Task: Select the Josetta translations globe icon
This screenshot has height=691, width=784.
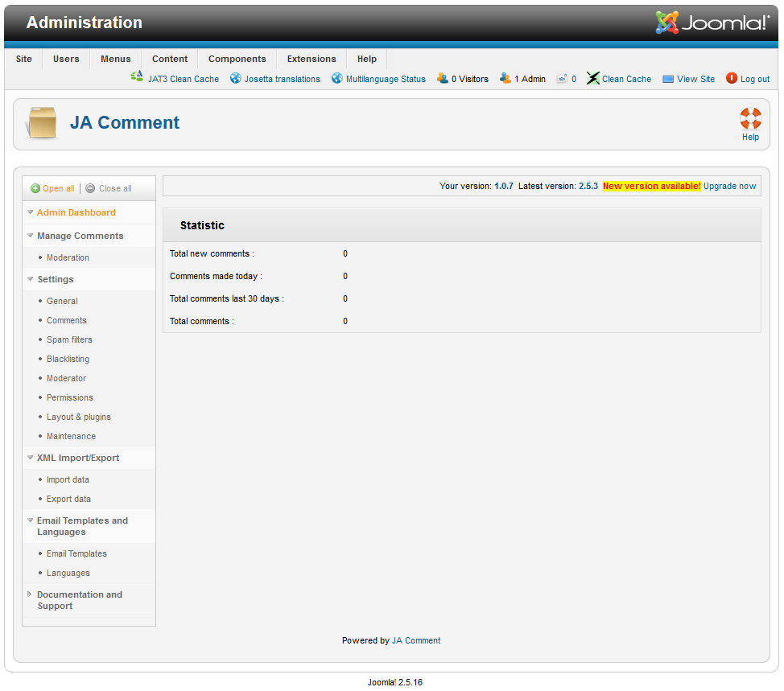Action: click(235, 78)
